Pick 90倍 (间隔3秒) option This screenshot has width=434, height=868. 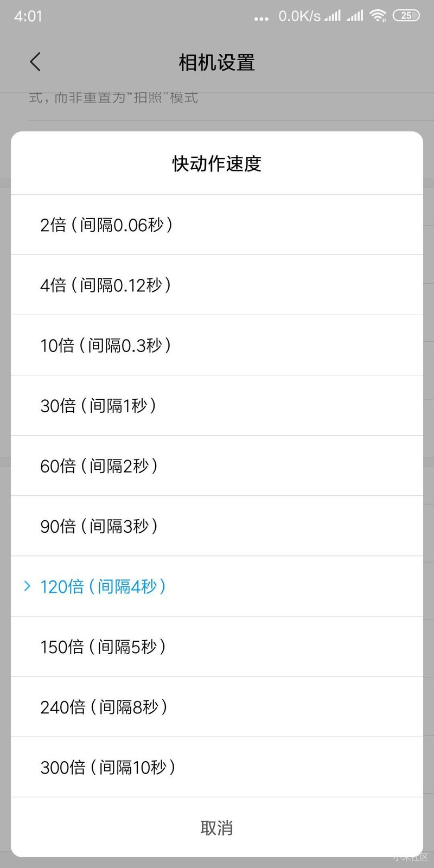click(x=217, y=526)
